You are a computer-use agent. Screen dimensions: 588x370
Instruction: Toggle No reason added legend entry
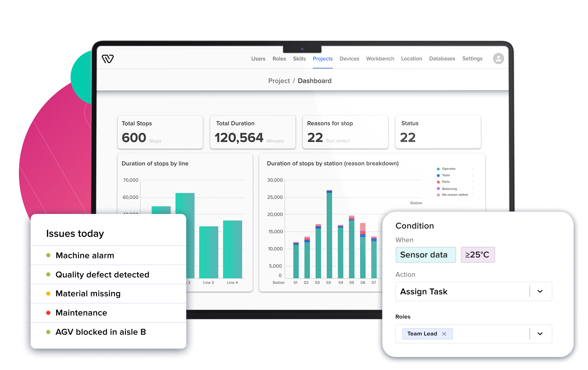(455, 195)
